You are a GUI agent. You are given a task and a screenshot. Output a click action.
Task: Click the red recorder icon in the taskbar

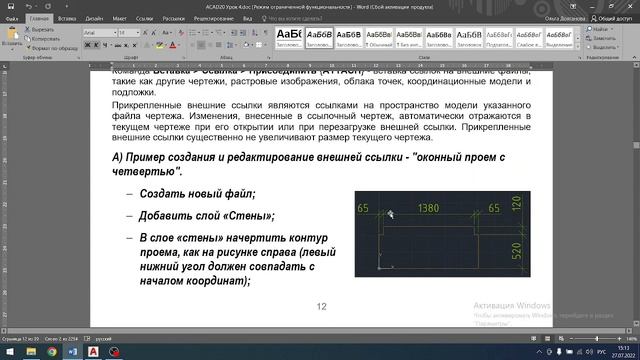114,351
